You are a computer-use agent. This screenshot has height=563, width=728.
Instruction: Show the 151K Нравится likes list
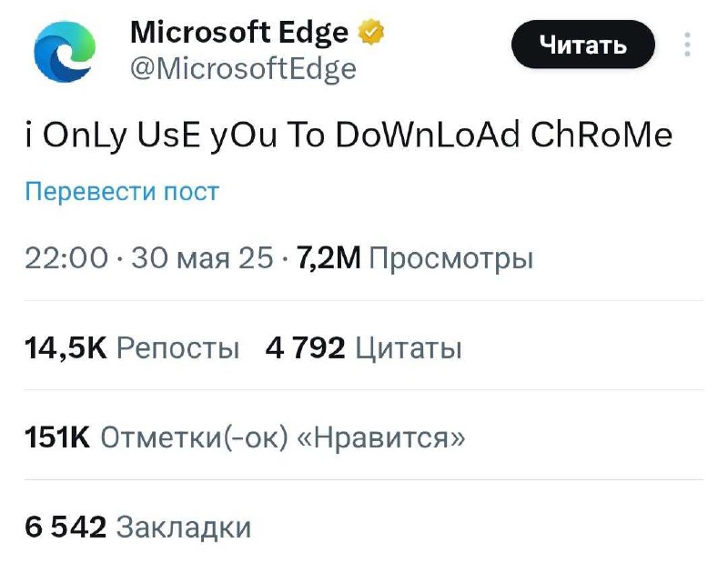click(x=245, y=437)
